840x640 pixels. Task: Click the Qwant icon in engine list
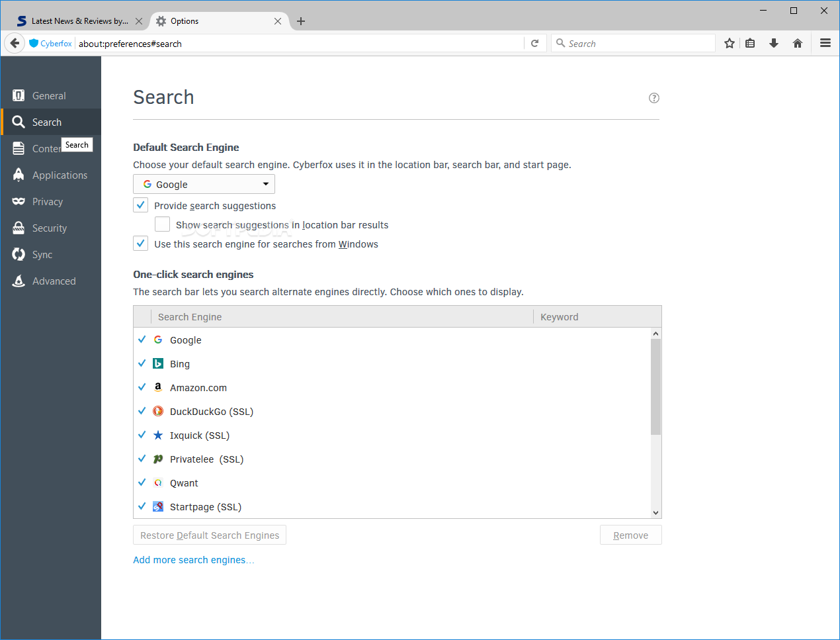tap(158, 482)
